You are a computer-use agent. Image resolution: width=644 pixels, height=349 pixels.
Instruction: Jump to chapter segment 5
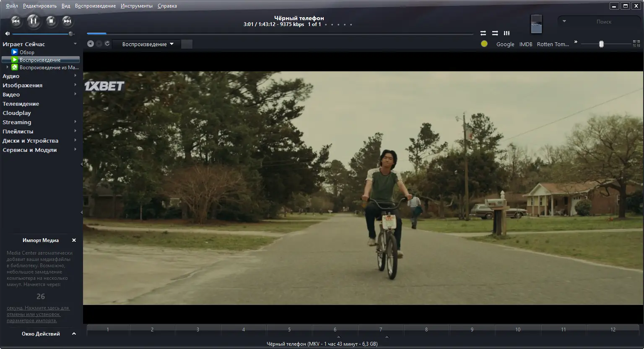pyautogui.click(x=289, y=330)
